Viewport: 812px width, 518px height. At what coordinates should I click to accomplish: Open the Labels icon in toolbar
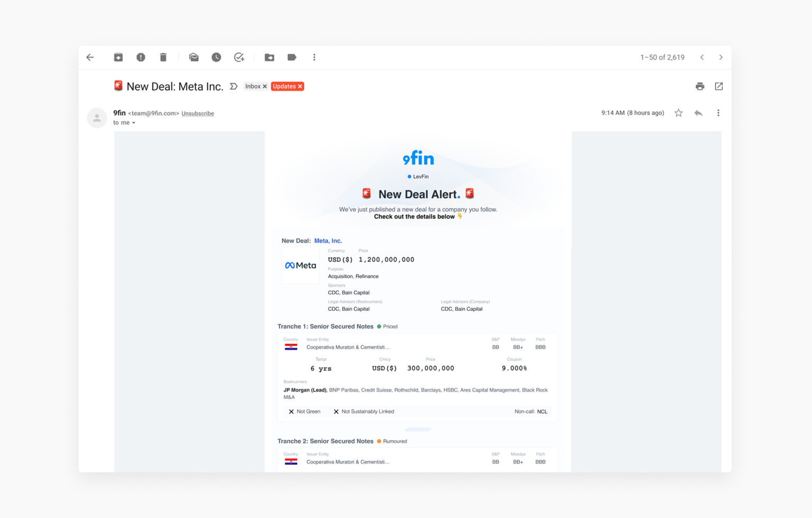click(292, 57)
